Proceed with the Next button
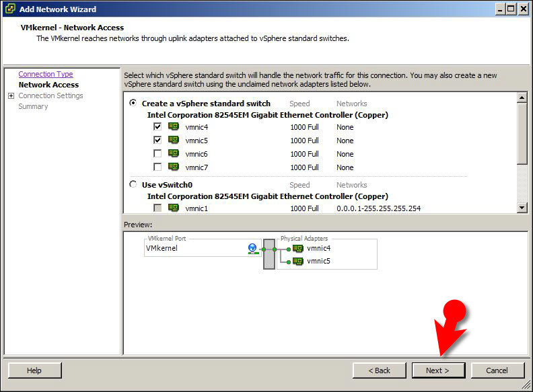This screenshot has width=533, height=392. [438, 370]
